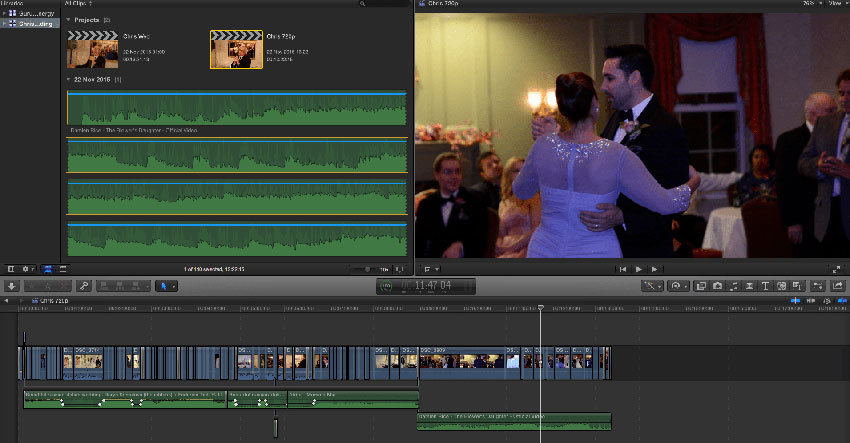The width and height of the screenshot is (850, 443).
Task: Toggle the Libraries sidebar visibility
Action: (10, 269)
